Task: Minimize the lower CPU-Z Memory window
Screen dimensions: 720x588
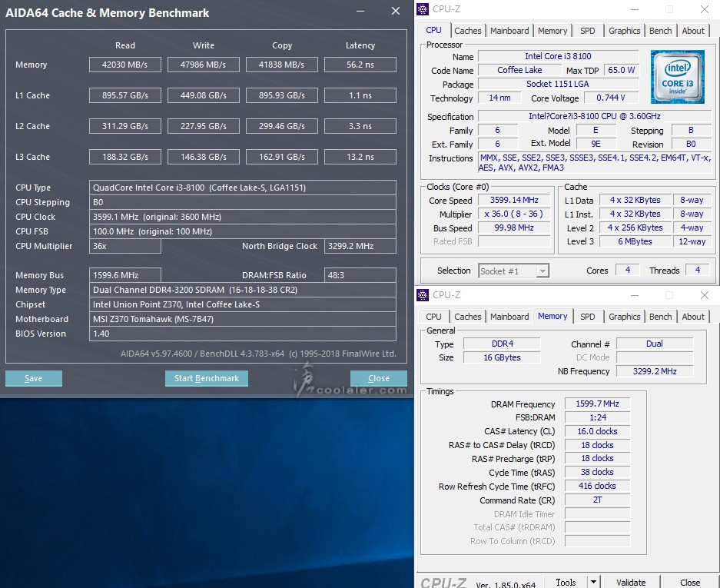Action: coord(635,295)
